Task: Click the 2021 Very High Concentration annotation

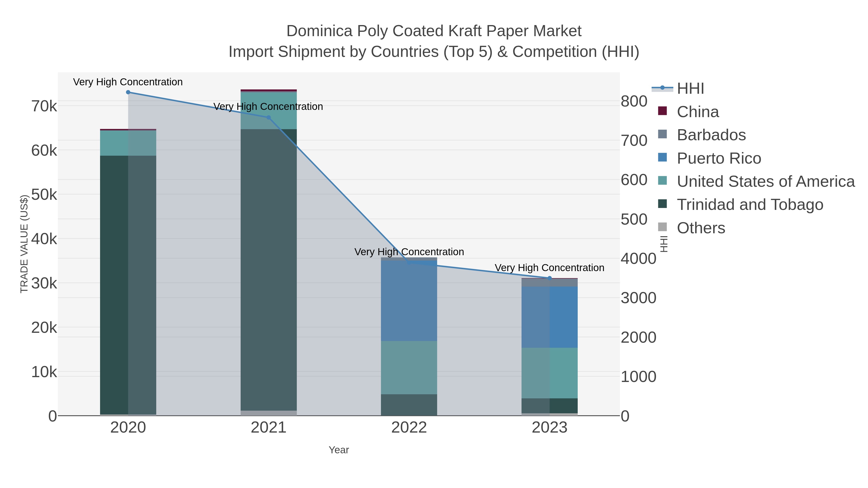Action: point(268,107)
